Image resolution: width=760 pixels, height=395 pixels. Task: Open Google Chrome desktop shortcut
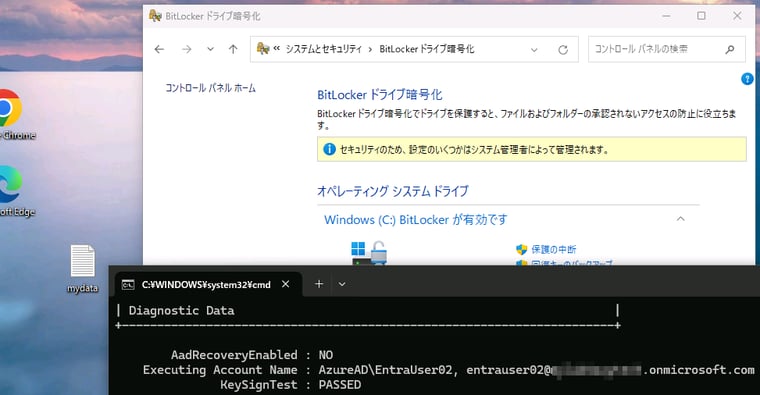tap(12, 115)
